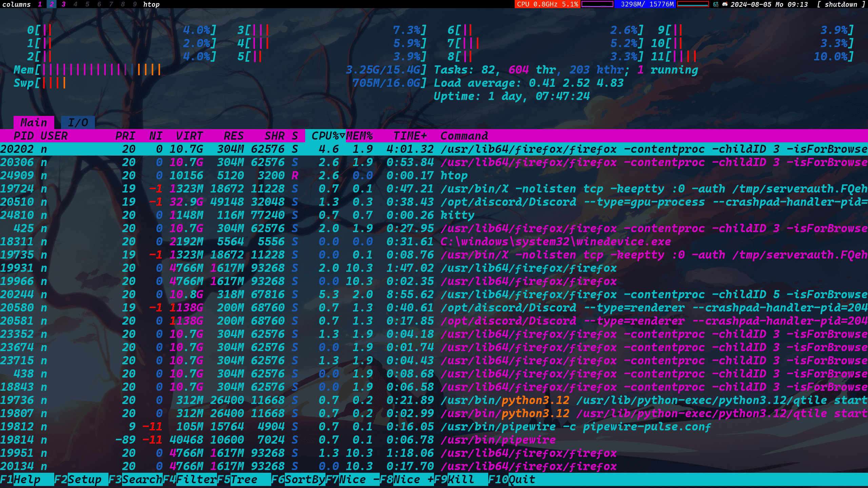Screen dimensions: 868x488
Task: Switch to workspace 4 in the top bar
Action: click(75, 4)
